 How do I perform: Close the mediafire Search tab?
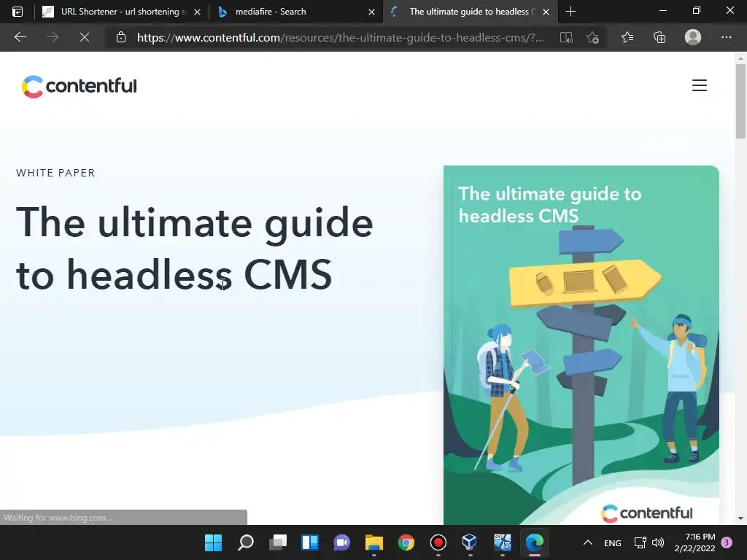[371, 12]
